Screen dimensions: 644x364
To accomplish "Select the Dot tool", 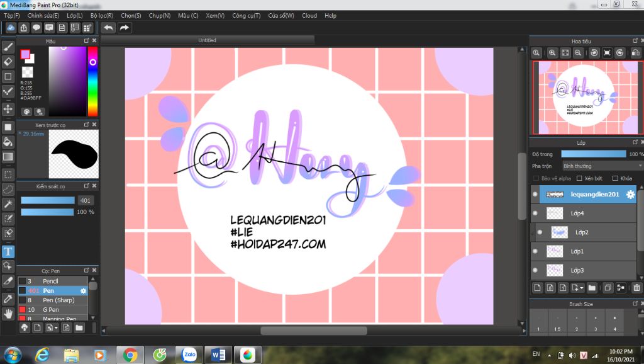I will coord(8,91).
